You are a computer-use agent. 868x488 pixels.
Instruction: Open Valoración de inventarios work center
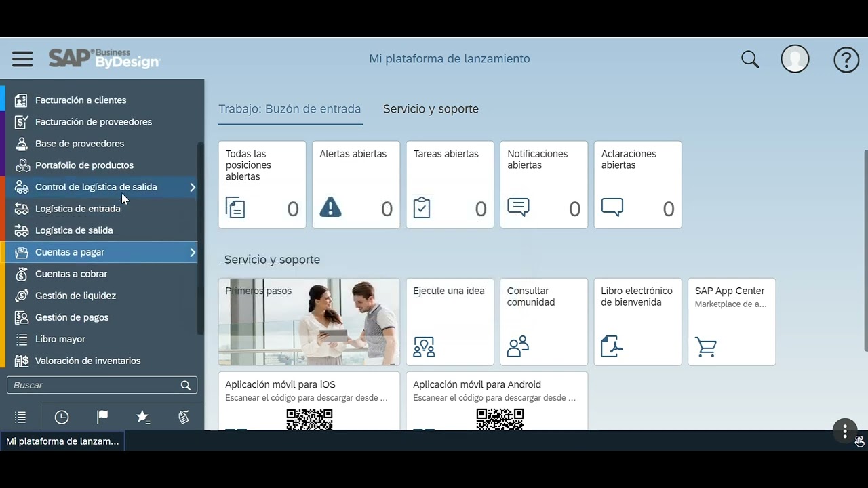[x=99, y=361]
